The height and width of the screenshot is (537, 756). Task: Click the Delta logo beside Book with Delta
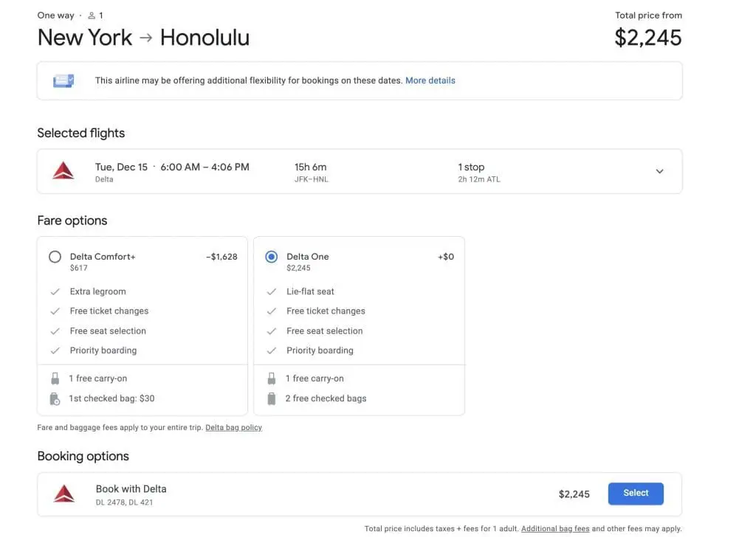(64, 494)
